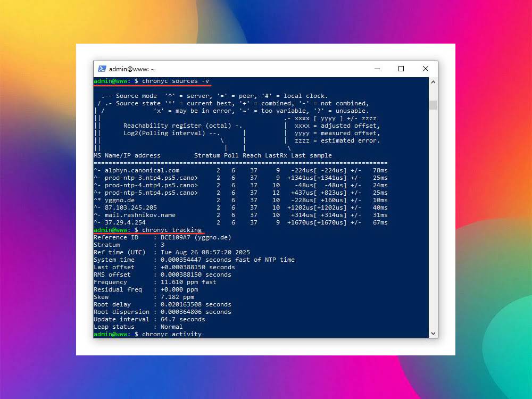Close the admin@www terminal window
The width and height of the screenshot is (532, 399).
(426, 69)
